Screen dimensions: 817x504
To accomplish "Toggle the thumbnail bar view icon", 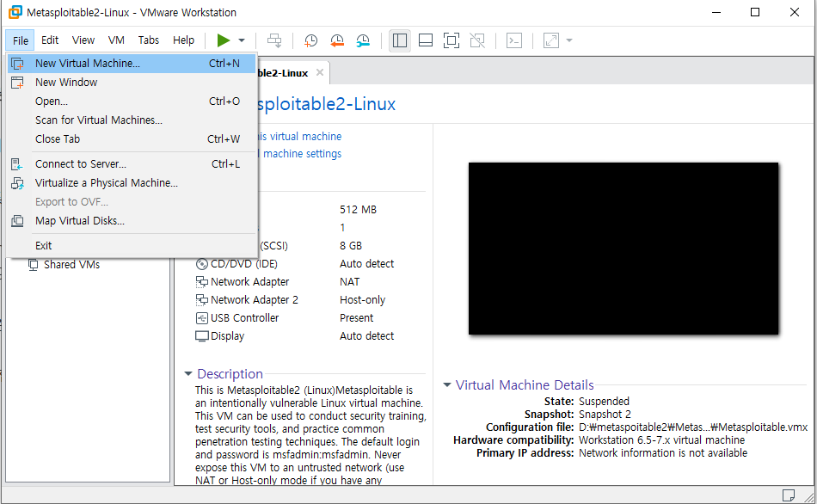I will [426, 40].
